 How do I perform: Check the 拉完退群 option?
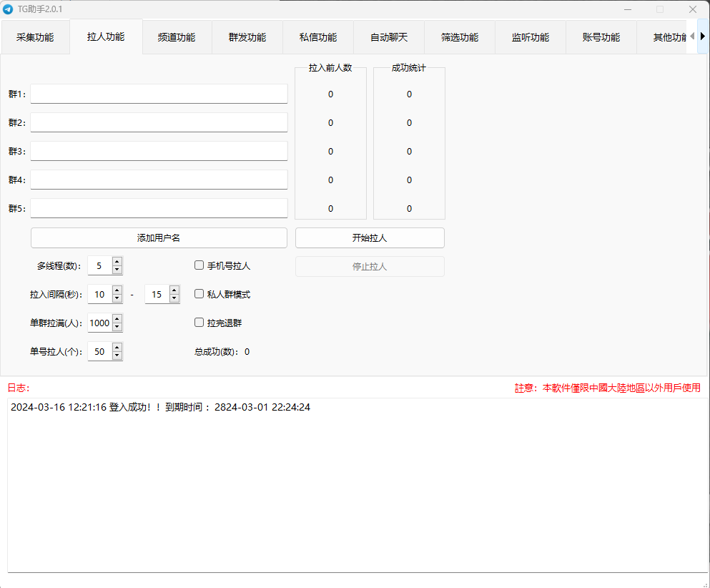(199, 323)
